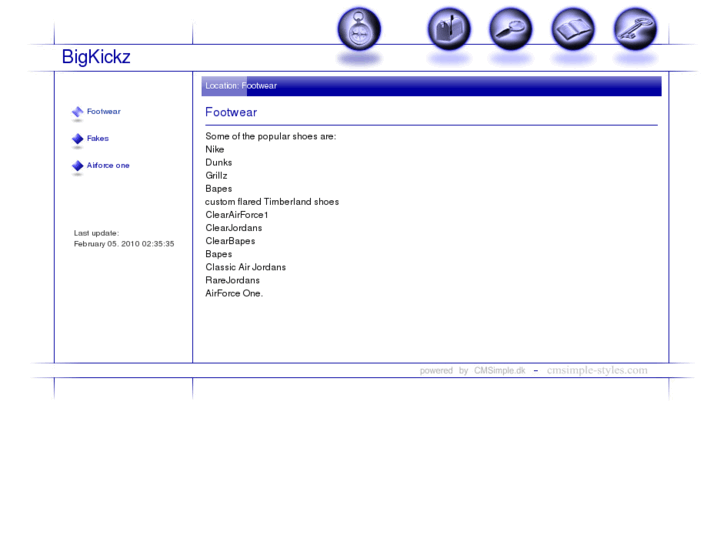Screen dimensions: 727x545
Task: Open the Fakes menu link
Action: point(98,138)
